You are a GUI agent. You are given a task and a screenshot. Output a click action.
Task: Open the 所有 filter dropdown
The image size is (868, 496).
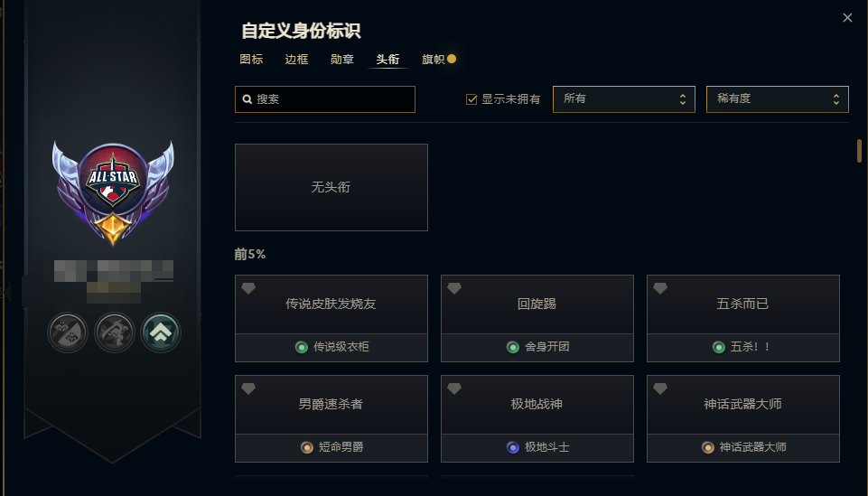click(623, 99)
